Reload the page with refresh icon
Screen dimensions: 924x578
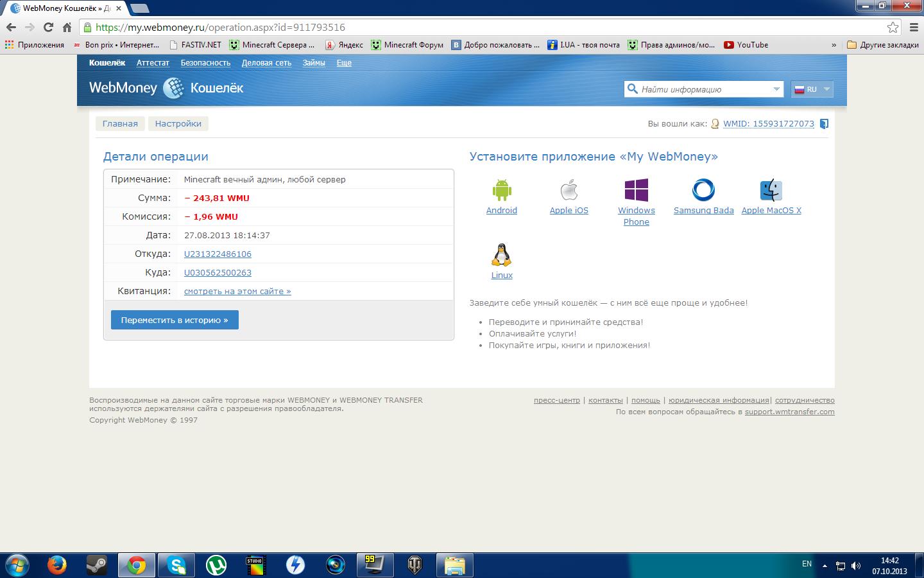point(48,27)
